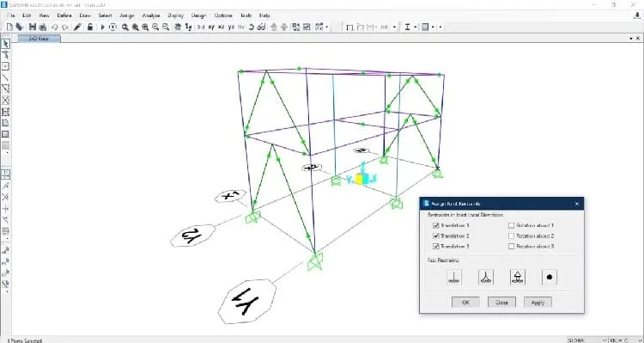Open the Assign menu
Viewport: 644px width, 343px height.
pyautogui.click(x=127, y=15)
